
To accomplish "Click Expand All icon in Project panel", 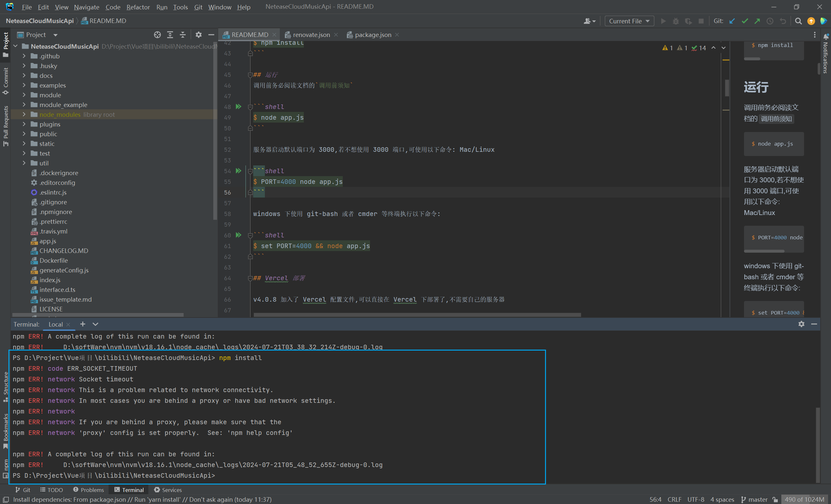I will (x=170, y=35).
